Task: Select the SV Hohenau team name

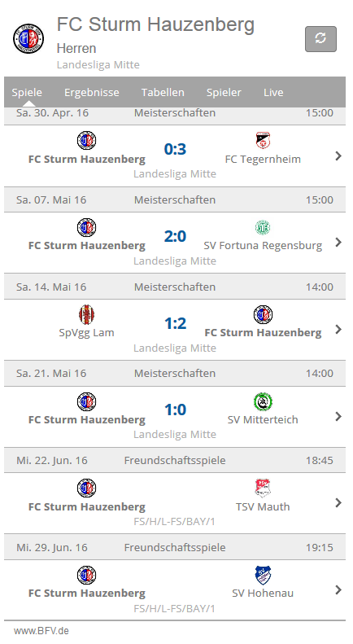Action: (x=263, y=593)
